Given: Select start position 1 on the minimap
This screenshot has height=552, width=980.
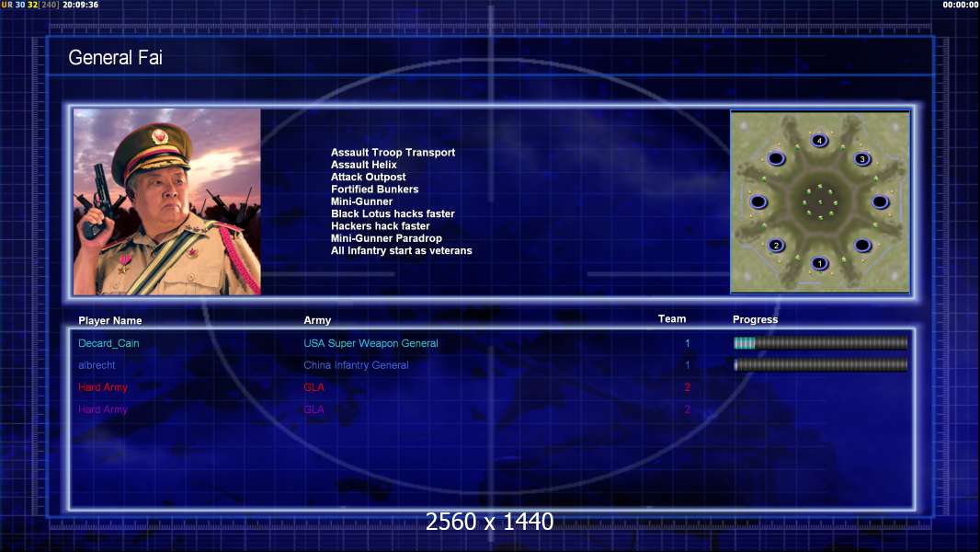Looking at the screenshot, I should pyautogui.click(x=819, y=264).
